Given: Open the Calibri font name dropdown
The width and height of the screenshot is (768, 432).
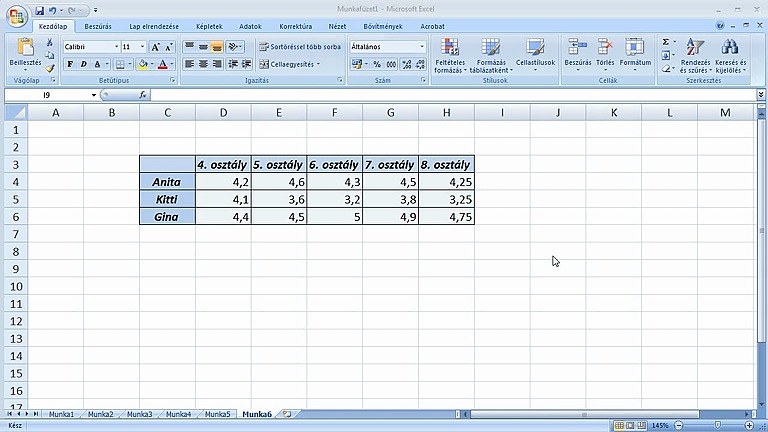Looking at the screenshot, I should (117, 47).
